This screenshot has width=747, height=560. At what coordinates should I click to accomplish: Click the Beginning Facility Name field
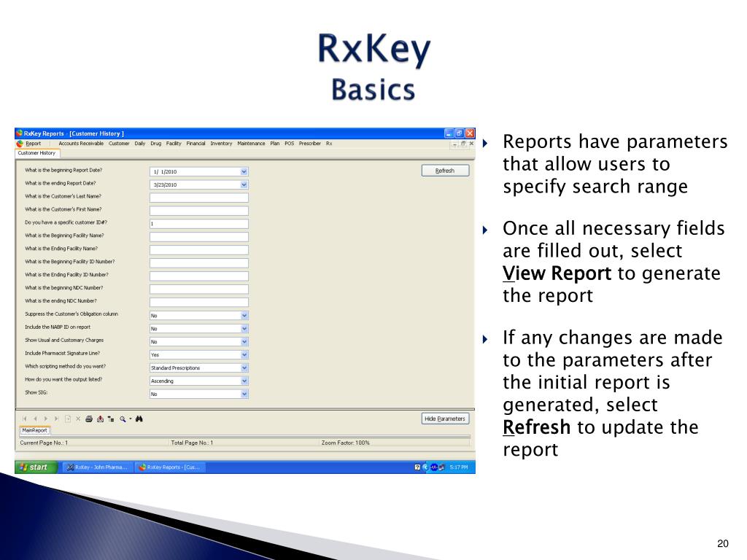tap(199, 237)
